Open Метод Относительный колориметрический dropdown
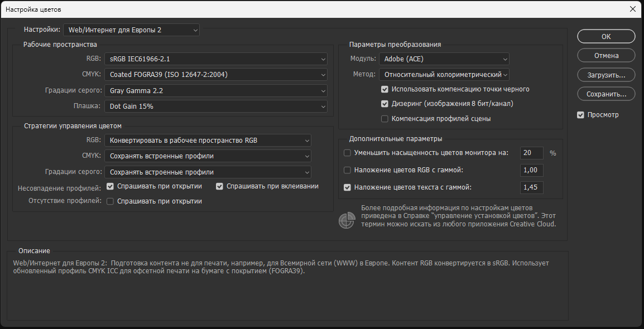The height and width of the screenshot is (329, 644). click(444, 75)
